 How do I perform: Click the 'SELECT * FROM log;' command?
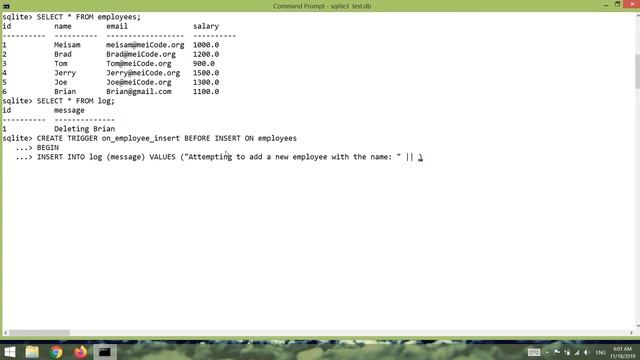pos(76,101)
